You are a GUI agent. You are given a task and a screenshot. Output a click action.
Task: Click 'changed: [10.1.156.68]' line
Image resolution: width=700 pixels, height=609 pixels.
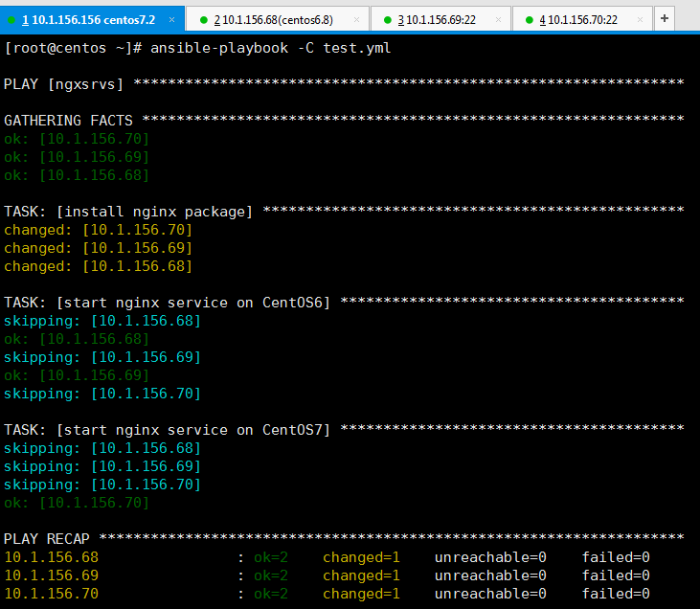pos(99,266)
